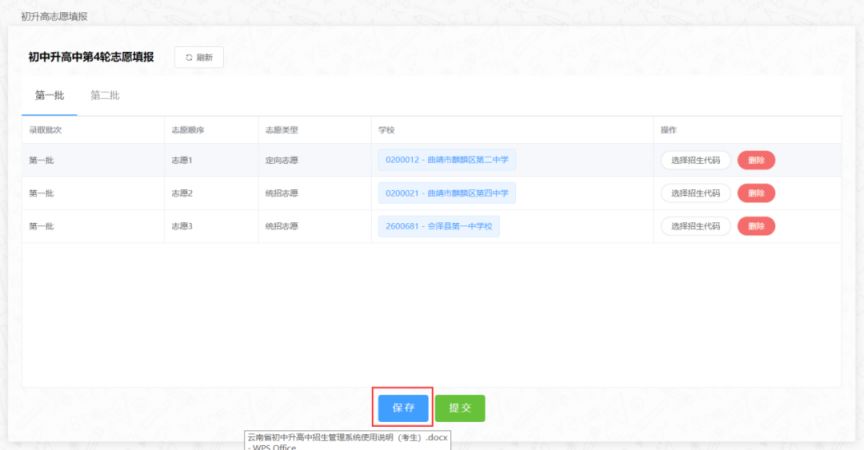
Task: Click school tag 2600681 会泽县第一中学校
Action: [439, 226]
